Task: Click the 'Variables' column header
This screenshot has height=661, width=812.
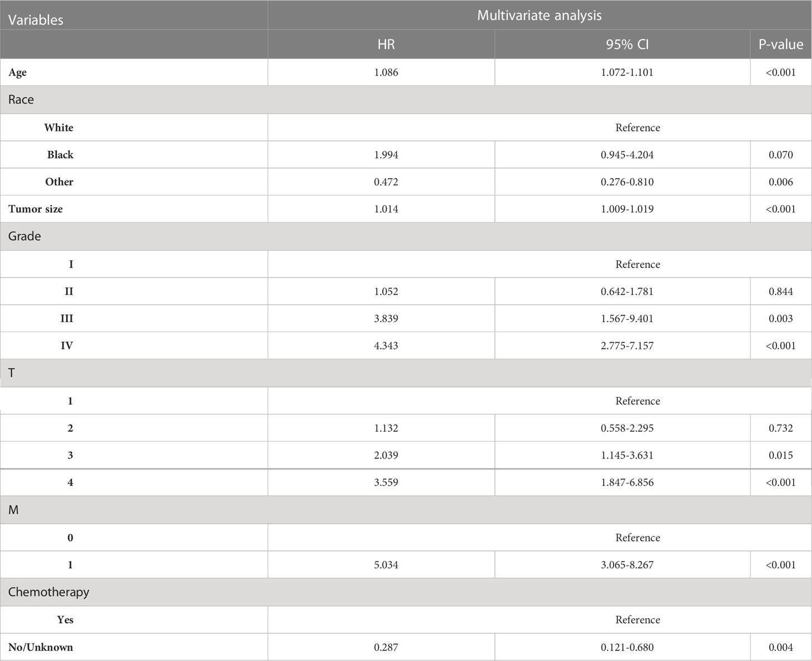Action: point(36,20)
